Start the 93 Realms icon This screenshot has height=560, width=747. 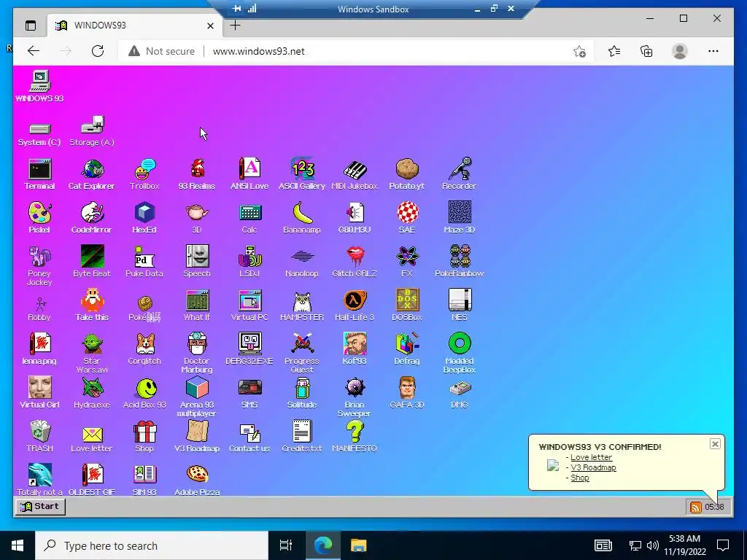[x=197, y=174]
